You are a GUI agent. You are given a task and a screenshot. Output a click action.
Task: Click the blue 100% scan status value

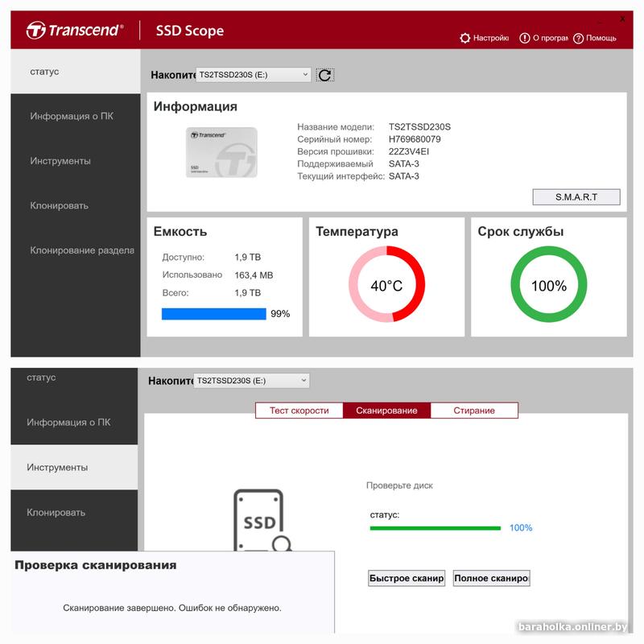[521, 528]
